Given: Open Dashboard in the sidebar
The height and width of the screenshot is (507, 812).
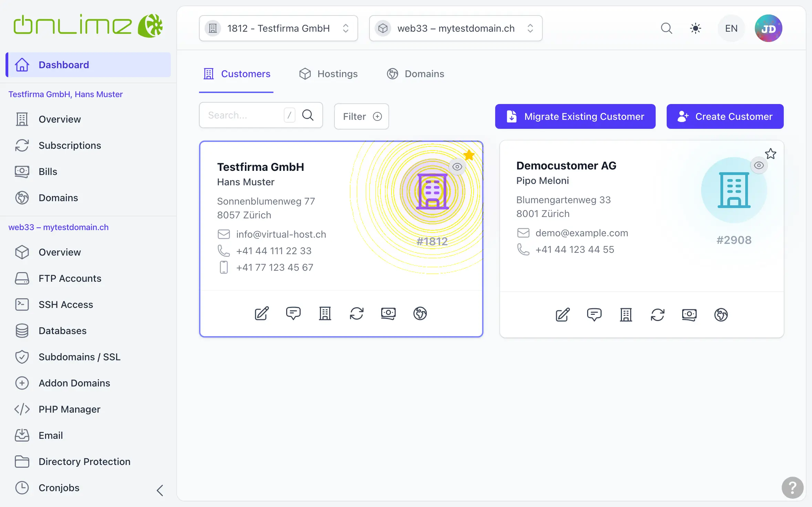Looking at the screenshot, I should point(88,65).
